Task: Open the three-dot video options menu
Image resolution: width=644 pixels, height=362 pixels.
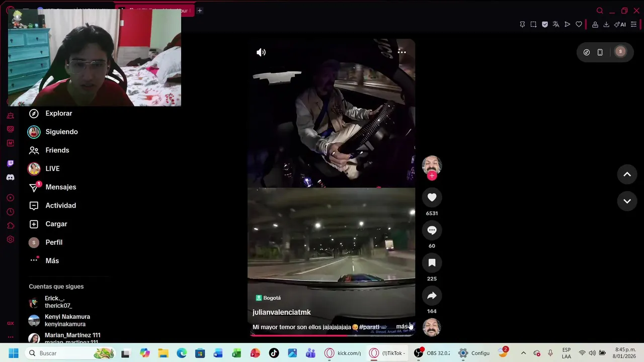Action: pyautogui.click(x=401, y=52)
